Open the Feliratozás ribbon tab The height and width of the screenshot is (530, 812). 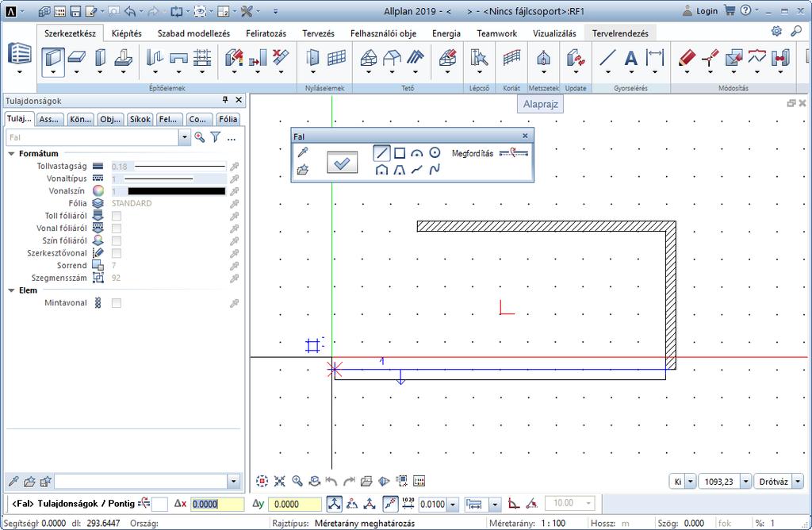(x=266, y=33)
